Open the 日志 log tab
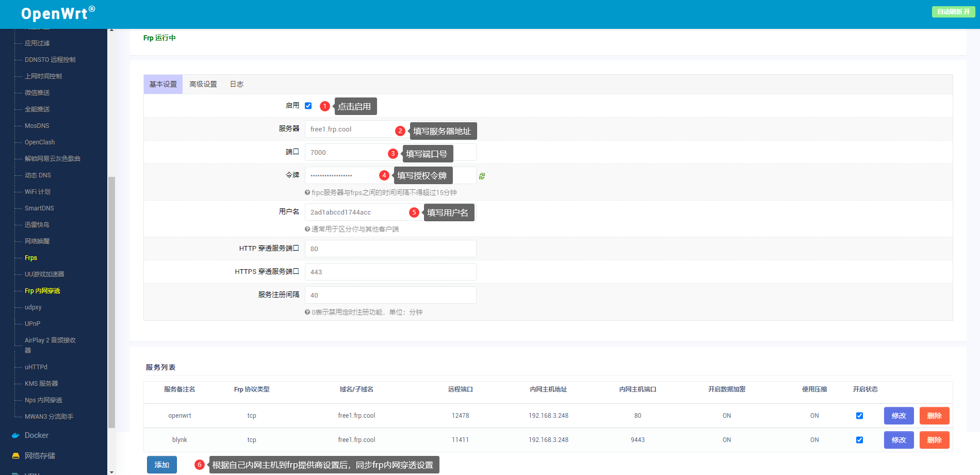The height and width of the screenshot is (475, 980). tap(237, 84)
